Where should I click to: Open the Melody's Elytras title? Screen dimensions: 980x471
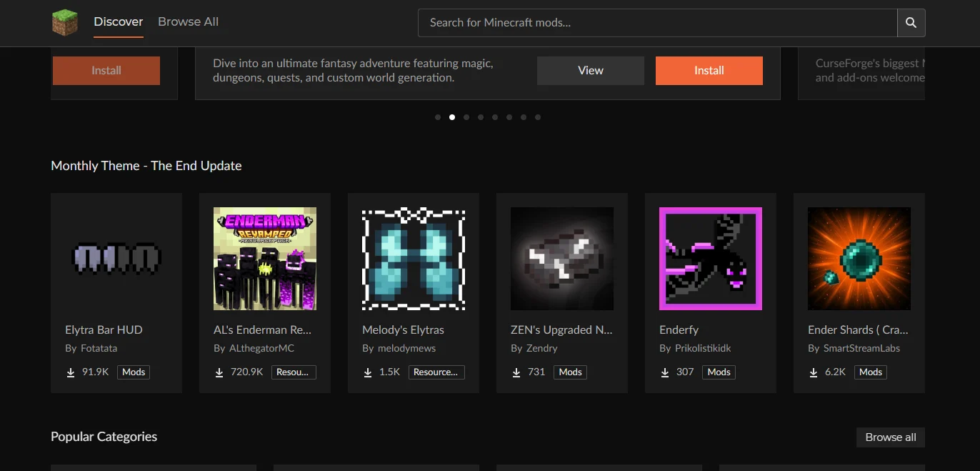403,330
